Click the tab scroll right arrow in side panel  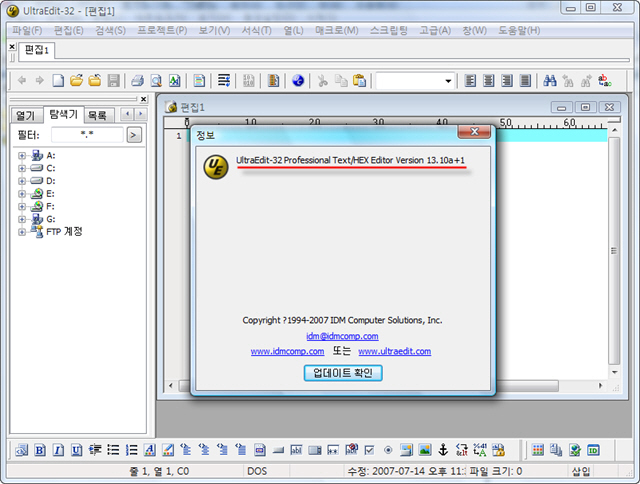click(141, 114)
